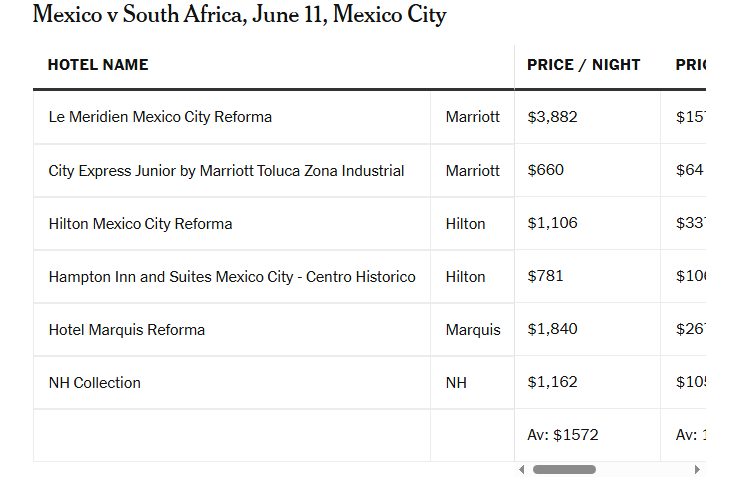The image size is (737, 490).
Task: Click the $3,882 price cell
Action: point(553,117)
